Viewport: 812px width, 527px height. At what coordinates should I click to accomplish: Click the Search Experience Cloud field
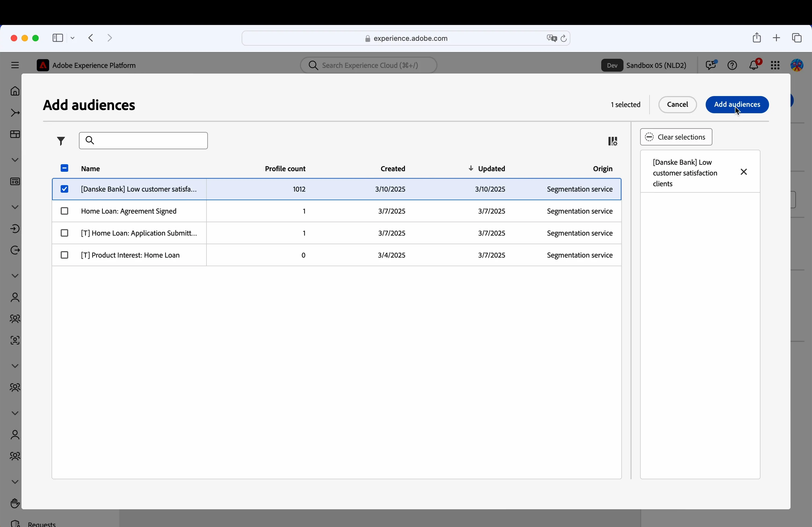pyautogui.click(x=368, y=65)
